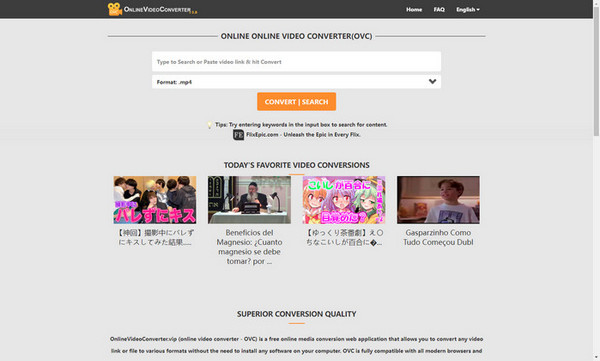Click the 【ゆっくり茶番劇】 video title
This screenshot has width=600, height=361.
point(344,237)
